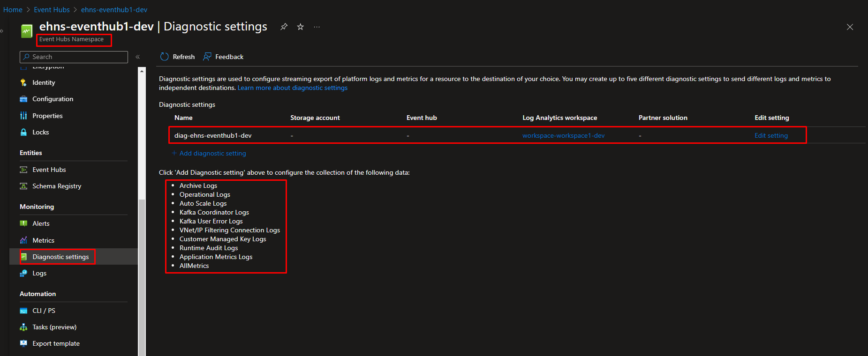Click the Metrics chart icon
Screen dimensions: 868x356
[x=23, y=240]
